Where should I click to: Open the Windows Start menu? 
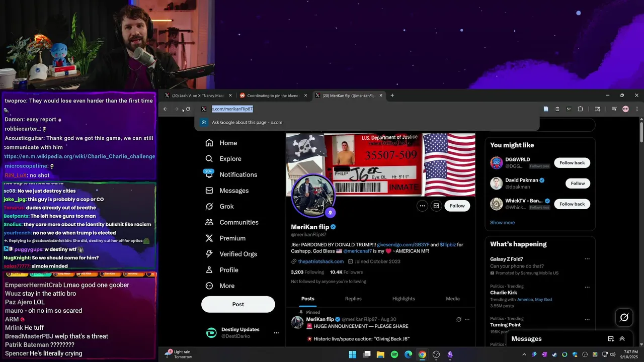point(353,354)
